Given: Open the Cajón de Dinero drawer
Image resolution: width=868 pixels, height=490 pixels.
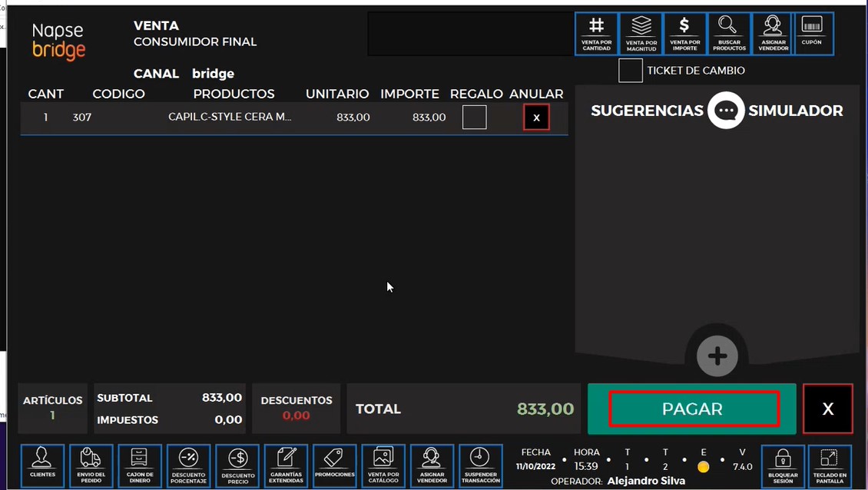Looking at the screenshot, I should 140,466.
